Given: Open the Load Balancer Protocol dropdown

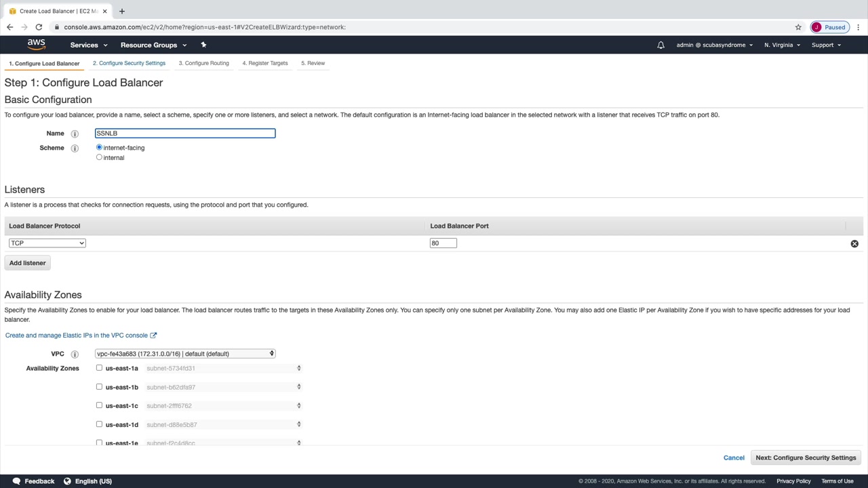Looking at the screenshot, I should (x=47, y=243).
